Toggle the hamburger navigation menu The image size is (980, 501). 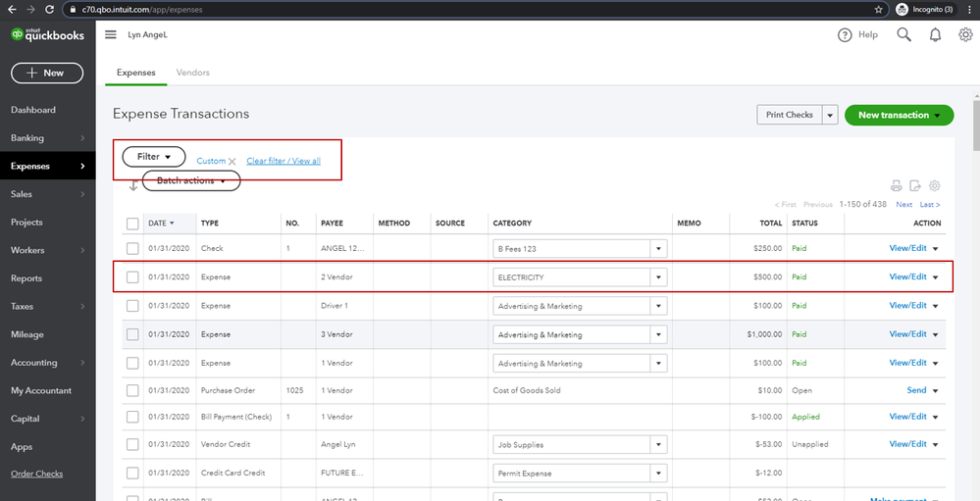pyautogui.click(x=111, y=35)
